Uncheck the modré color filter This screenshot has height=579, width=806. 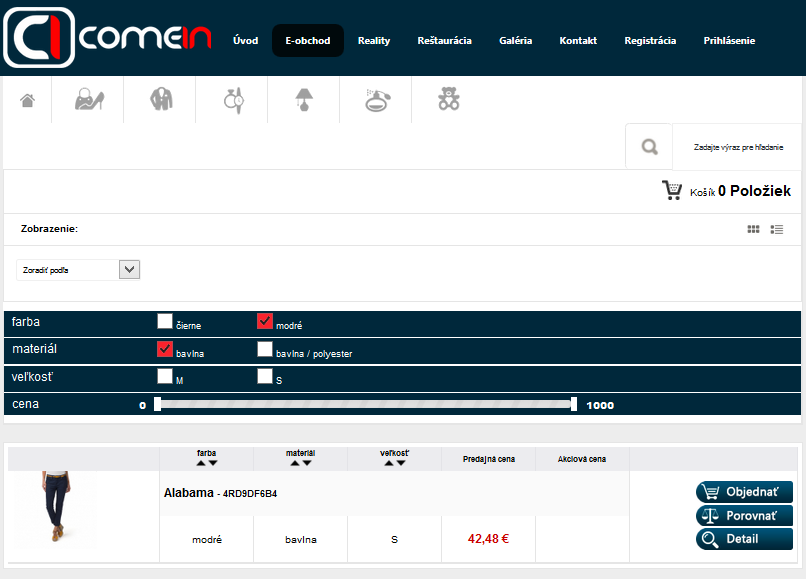pyautogui.click(x=265, y=321)
